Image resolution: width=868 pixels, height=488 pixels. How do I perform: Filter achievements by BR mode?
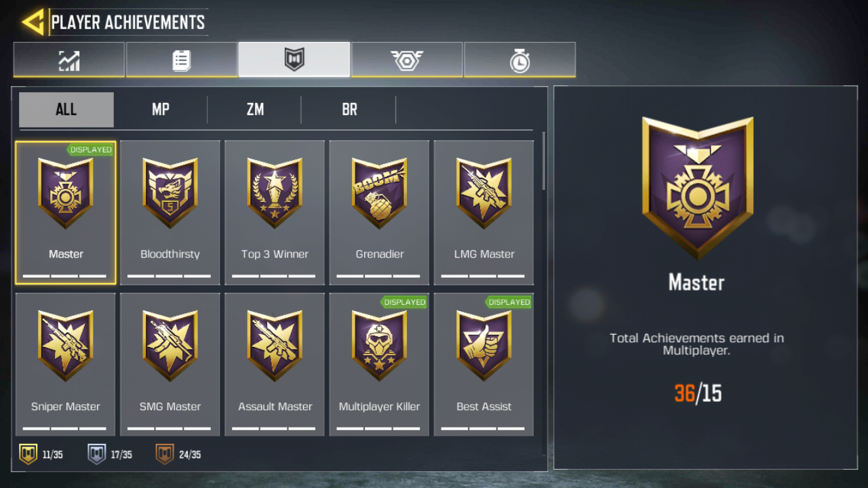tap(349, 110)
